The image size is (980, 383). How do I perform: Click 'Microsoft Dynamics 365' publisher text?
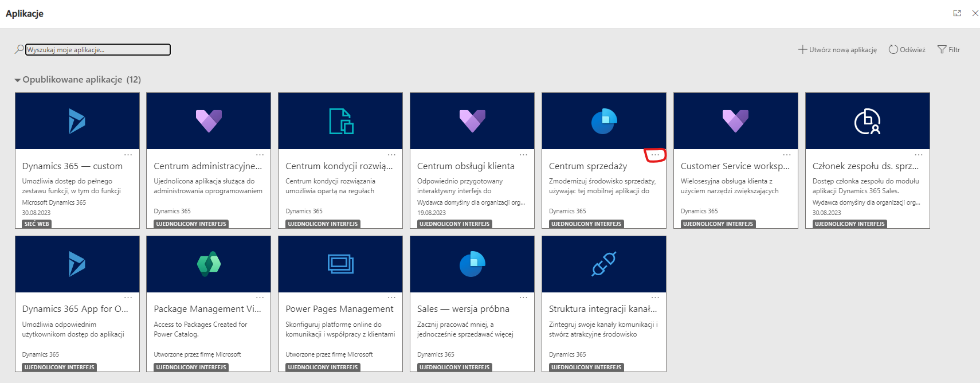[x=54, y=202]
